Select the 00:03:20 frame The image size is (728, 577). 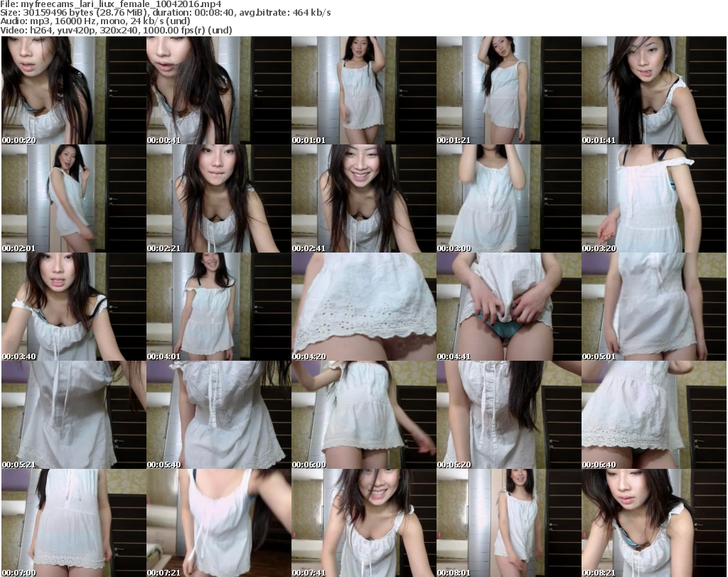(653, 198)
